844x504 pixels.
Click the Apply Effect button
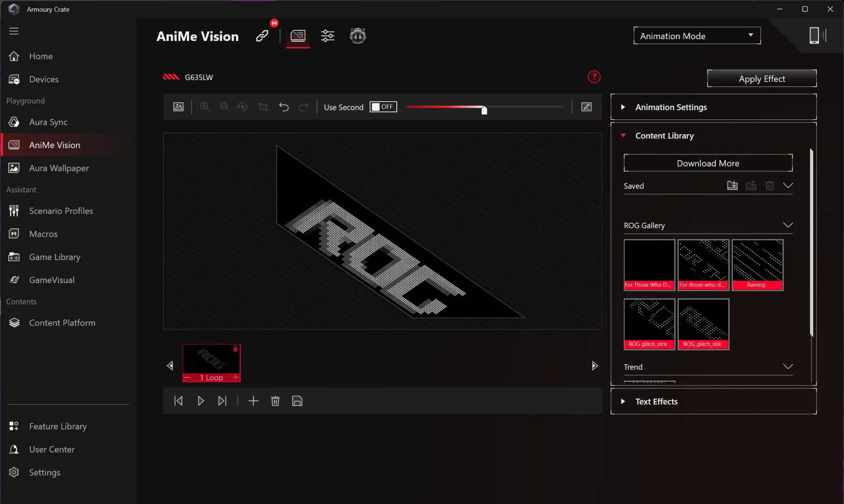[x=762, y=79]
